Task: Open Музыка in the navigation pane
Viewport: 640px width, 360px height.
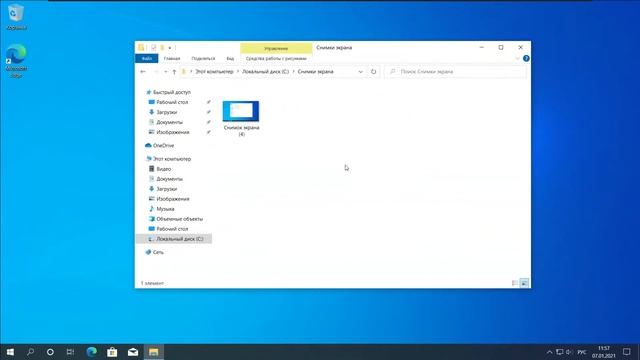Action: [165, 209]
